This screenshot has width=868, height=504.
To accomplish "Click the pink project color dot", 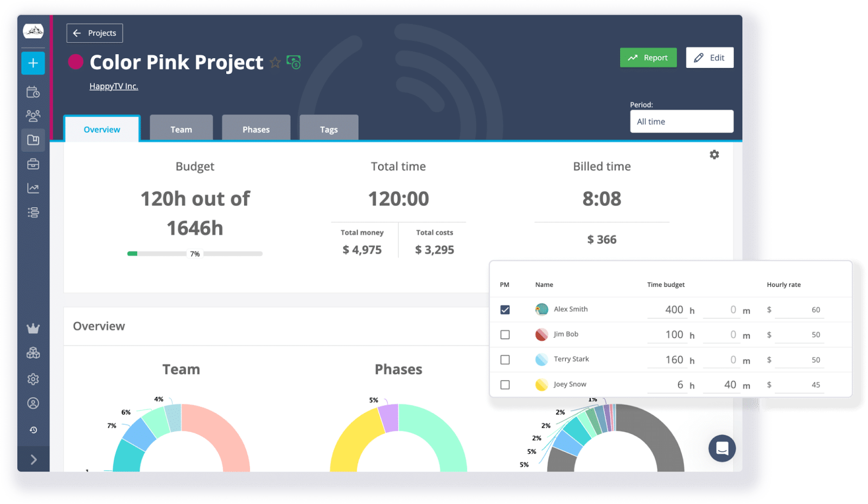I will [75, 62].
